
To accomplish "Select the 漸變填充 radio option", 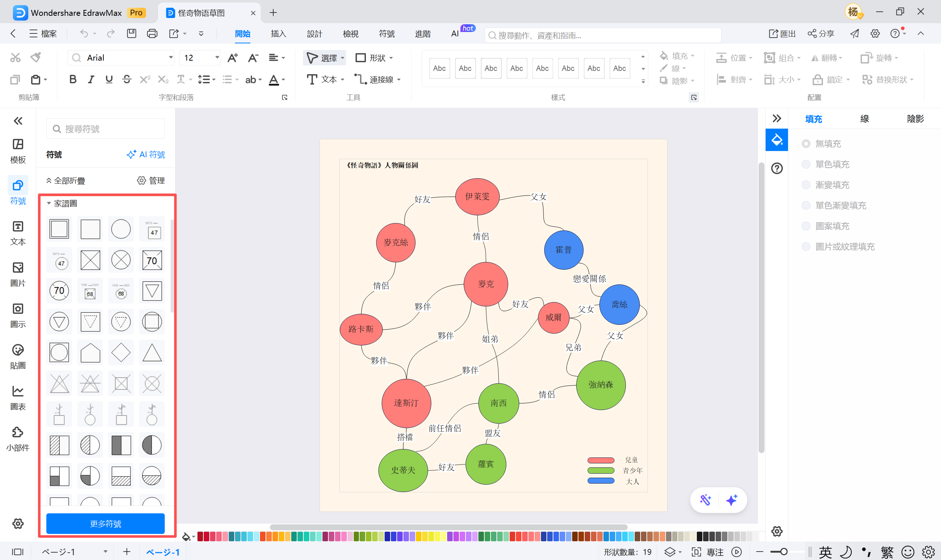I will coord(806,185).
